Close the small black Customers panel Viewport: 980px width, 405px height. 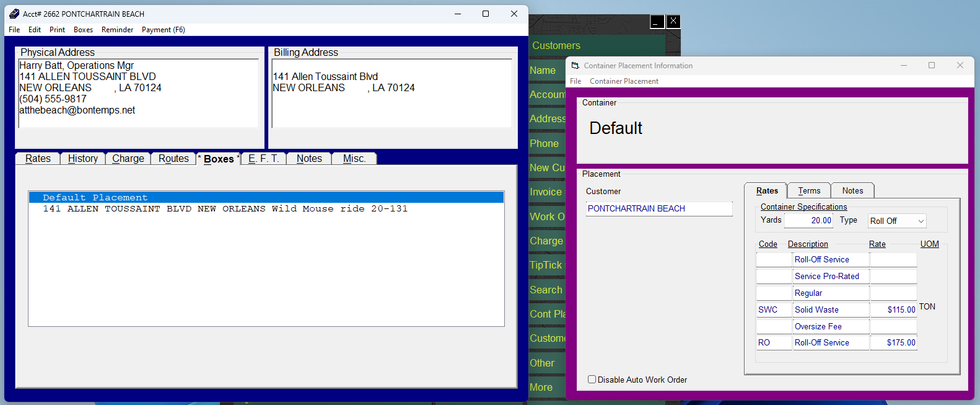click(673, 22)
